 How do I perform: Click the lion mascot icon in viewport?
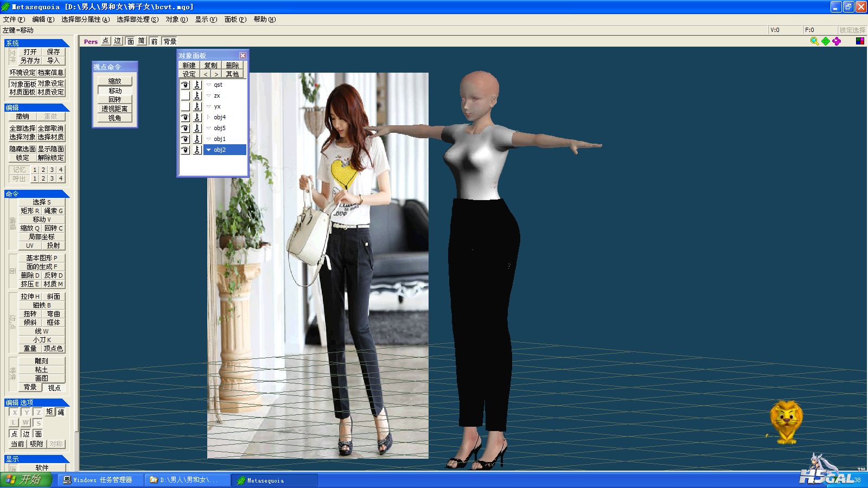(786, 422)
